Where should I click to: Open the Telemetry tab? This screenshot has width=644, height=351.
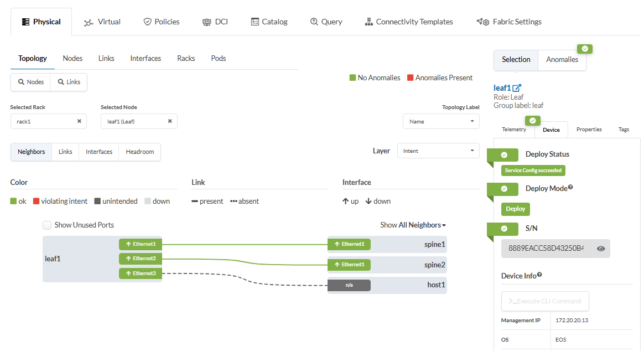[514, 130]
